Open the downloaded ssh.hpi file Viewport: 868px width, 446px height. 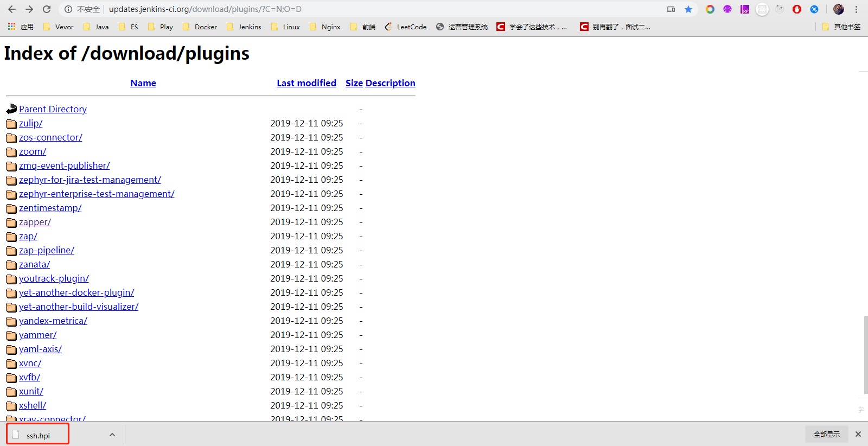tap(38, 435)
